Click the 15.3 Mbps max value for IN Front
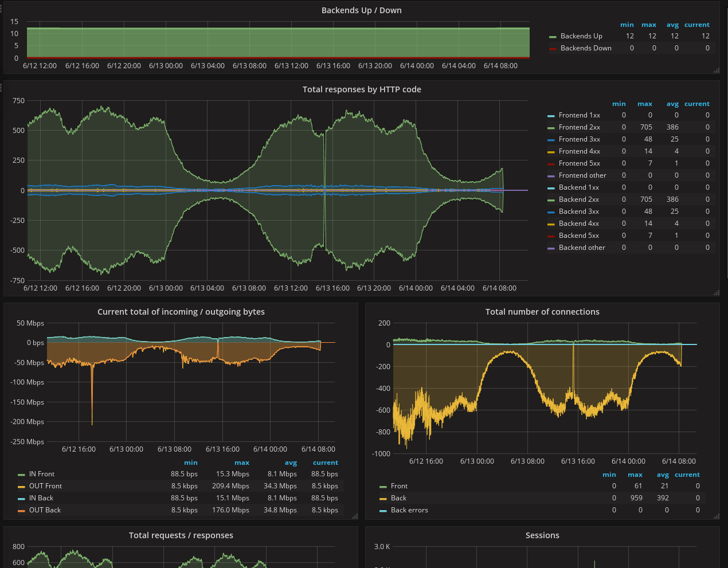728x568 pixels. [233, 474]
